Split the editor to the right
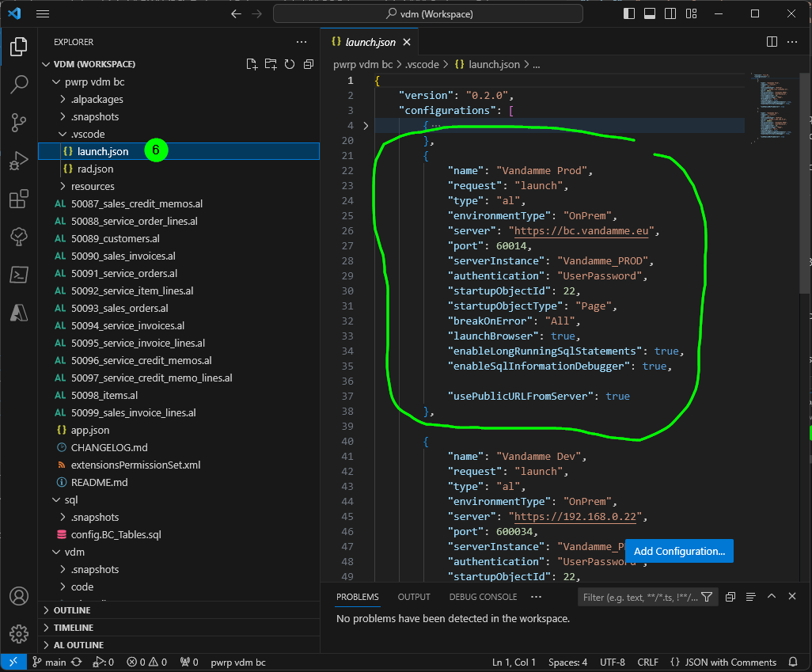The image size is (812, 672). [772, 42]
